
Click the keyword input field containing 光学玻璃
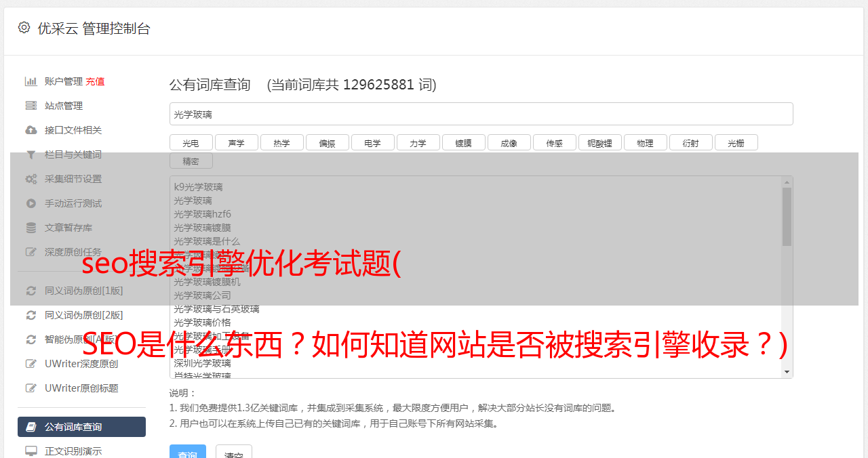pyautogui.click(x=481, y=114)
